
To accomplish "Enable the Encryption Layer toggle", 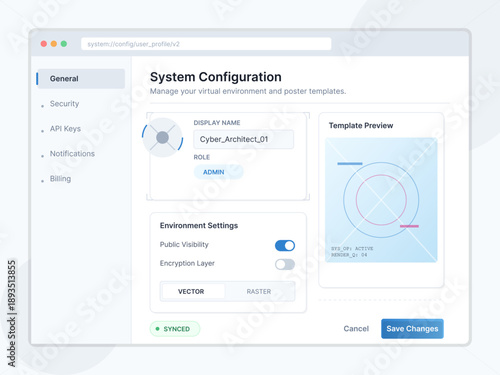I will coord(285,264).
